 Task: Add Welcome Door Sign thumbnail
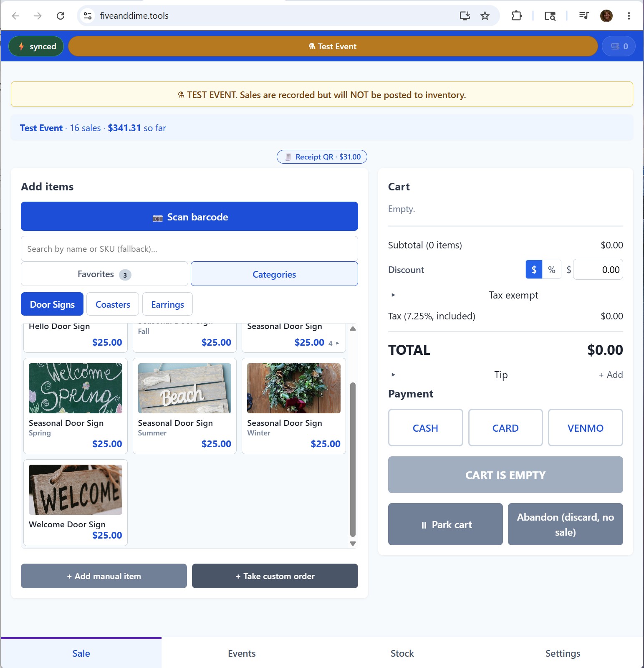(76, 490)
